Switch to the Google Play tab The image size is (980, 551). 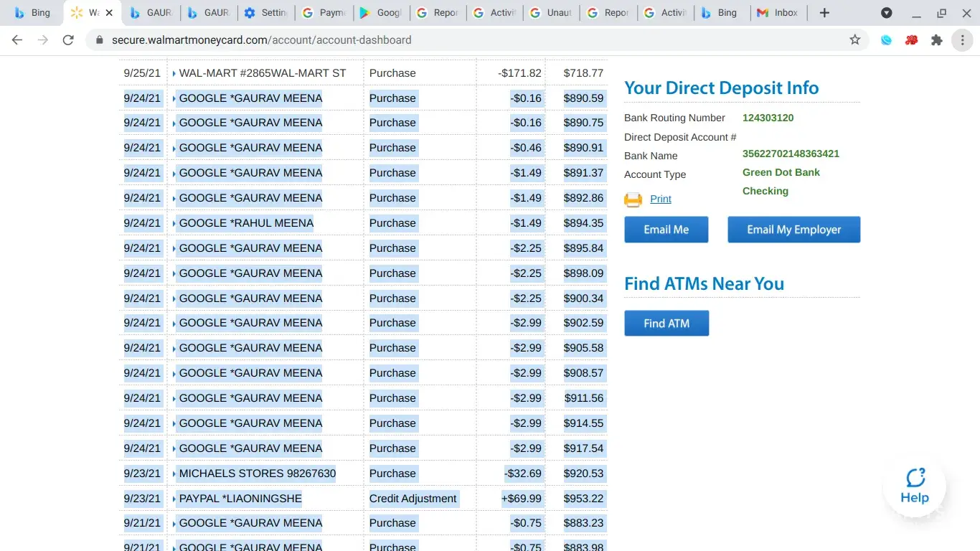[x=380, y=13]
